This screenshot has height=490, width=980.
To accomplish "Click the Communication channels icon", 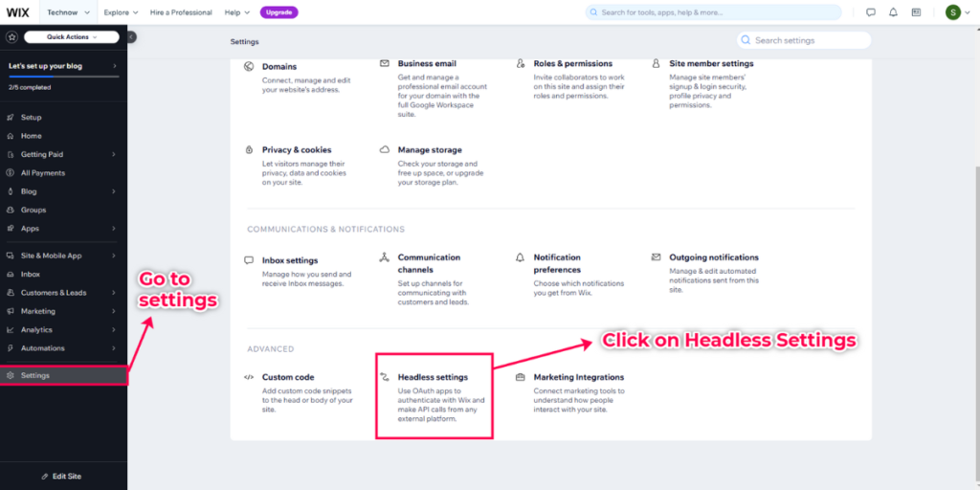I will [385, 256].
